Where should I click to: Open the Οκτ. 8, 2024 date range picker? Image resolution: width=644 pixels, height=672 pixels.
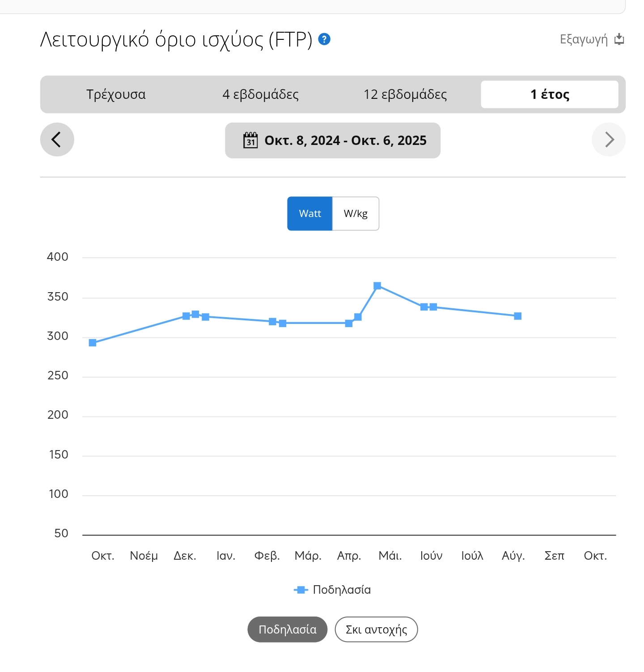(345, 140)
